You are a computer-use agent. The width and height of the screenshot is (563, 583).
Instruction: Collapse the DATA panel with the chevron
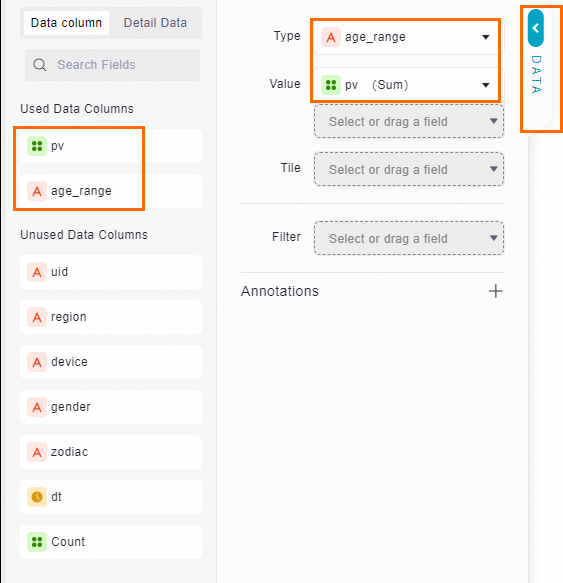[x=535, y=28]
